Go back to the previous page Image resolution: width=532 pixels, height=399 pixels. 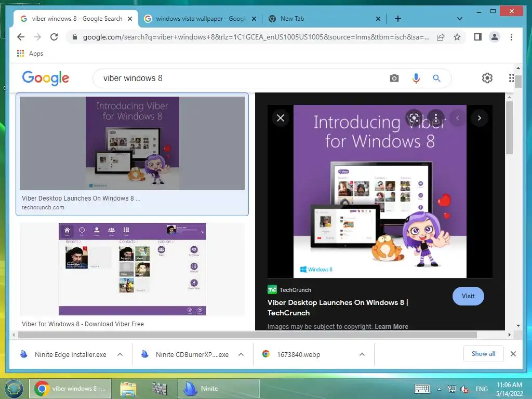coord(21,37)
